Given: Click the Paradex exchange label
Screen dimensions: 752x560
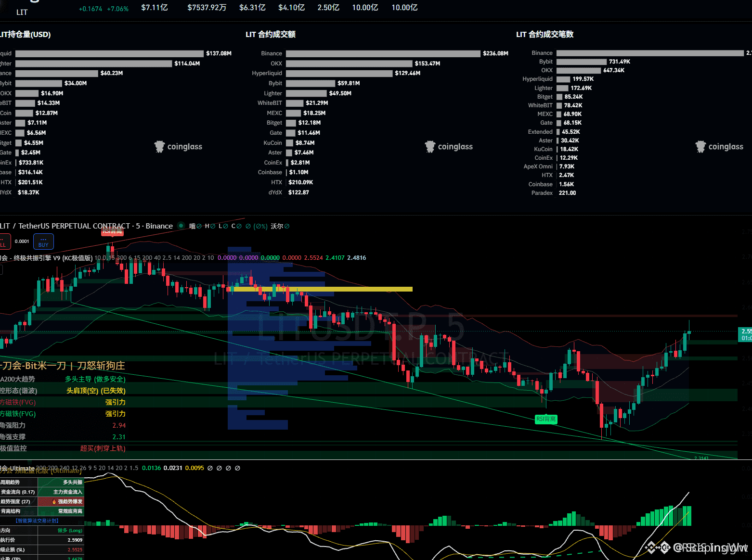Looking at the screenshot, I should click(542, 193).
